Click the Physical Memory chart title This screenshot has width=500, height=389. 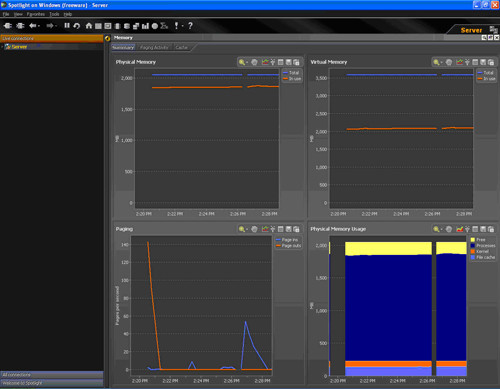(x=136, y=62)
